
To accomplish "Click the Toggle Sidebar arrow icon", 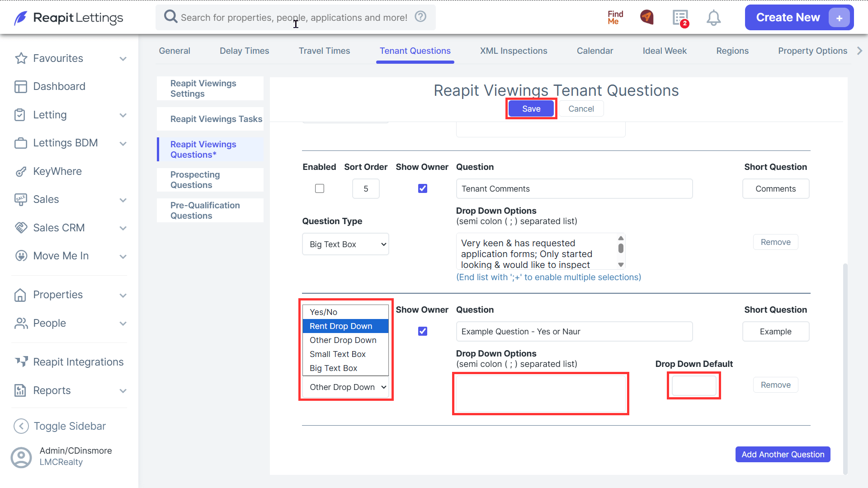I will click(21, 426).
